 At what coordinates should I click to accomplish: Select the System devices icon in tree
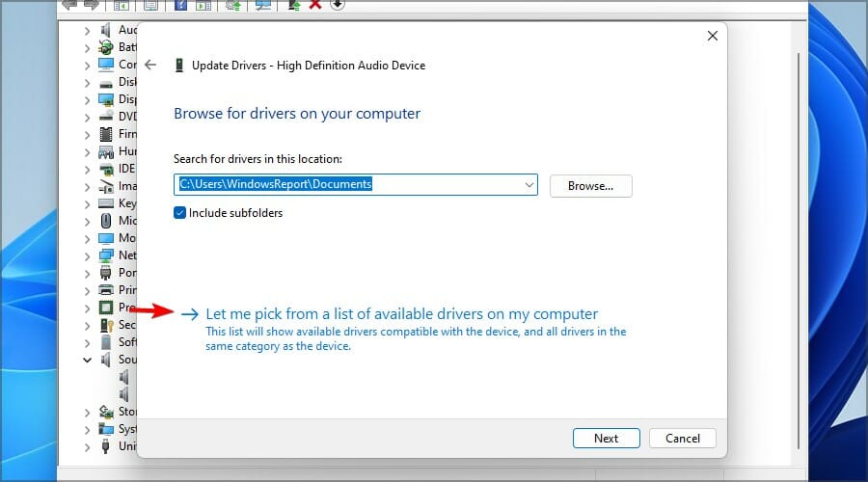[106, 429]
